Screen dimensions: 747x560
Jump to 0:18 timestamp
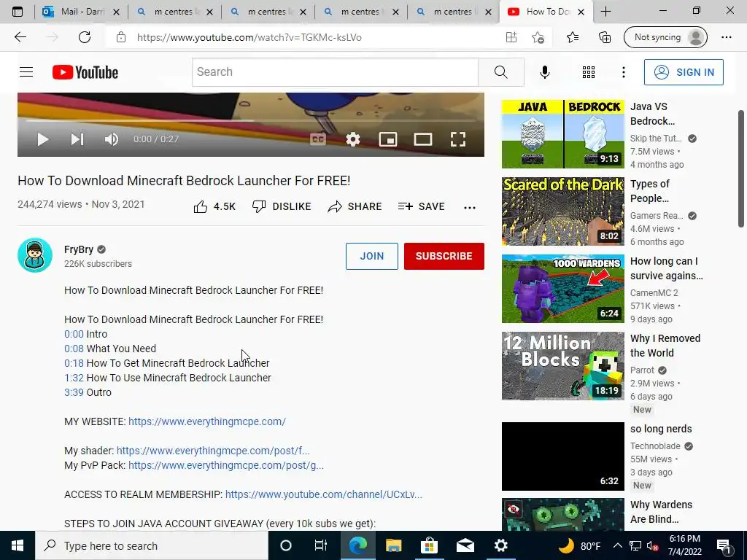coord(74,363)
